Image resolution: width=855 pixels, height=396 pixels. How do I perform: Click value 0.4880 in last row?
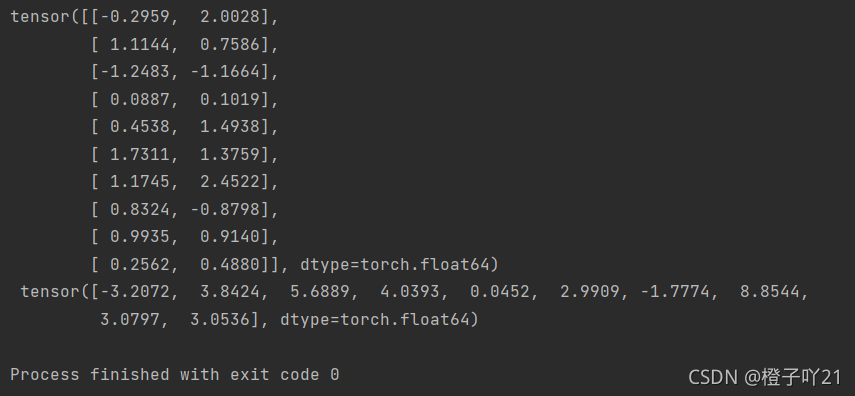click(230, 265)
